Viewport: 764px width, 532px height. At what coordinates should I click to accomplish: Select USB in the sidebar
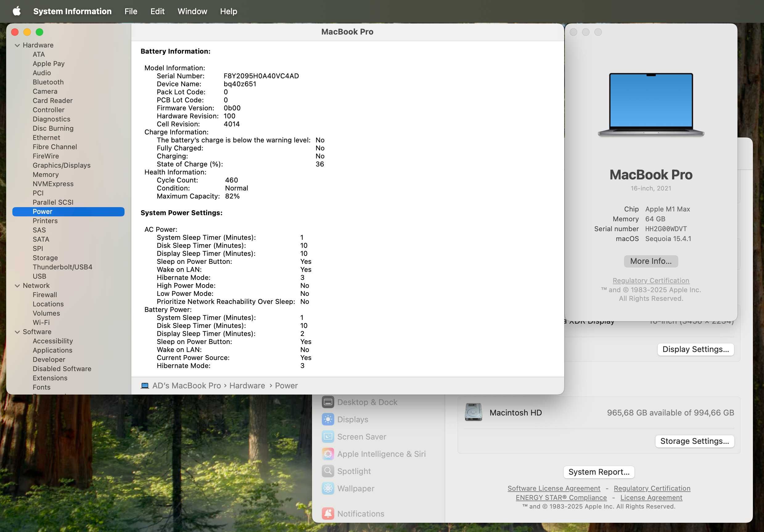coord(39,276)
